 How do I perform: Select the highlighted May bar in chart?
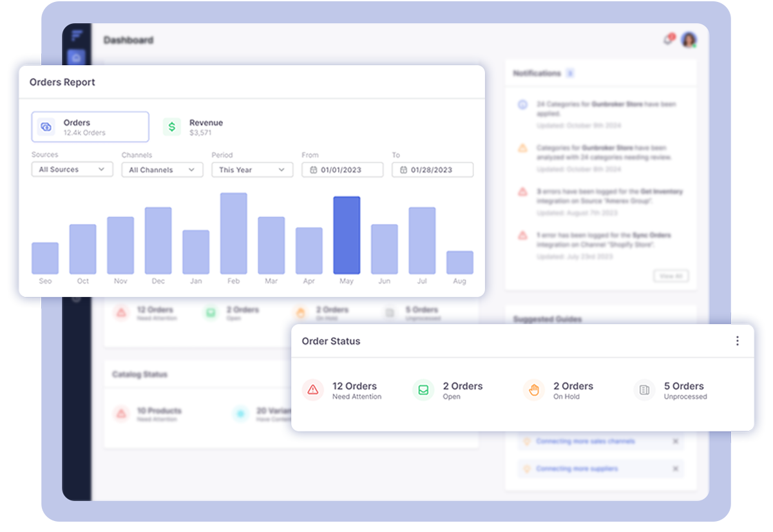point(347,235)
